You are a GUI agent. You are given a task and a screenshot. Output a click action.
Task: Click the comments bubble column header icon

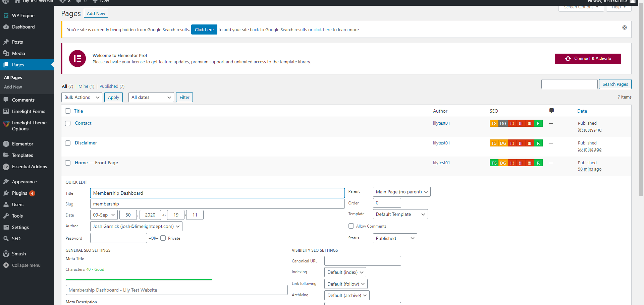[x=551, y=111]
